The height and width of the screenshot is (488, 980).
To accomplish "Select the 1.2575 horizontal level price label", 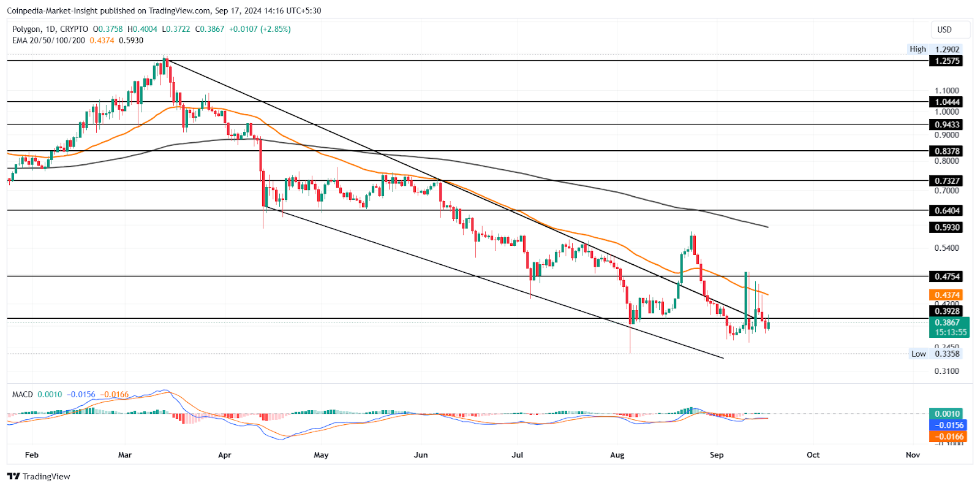I will tap(946, 61).
